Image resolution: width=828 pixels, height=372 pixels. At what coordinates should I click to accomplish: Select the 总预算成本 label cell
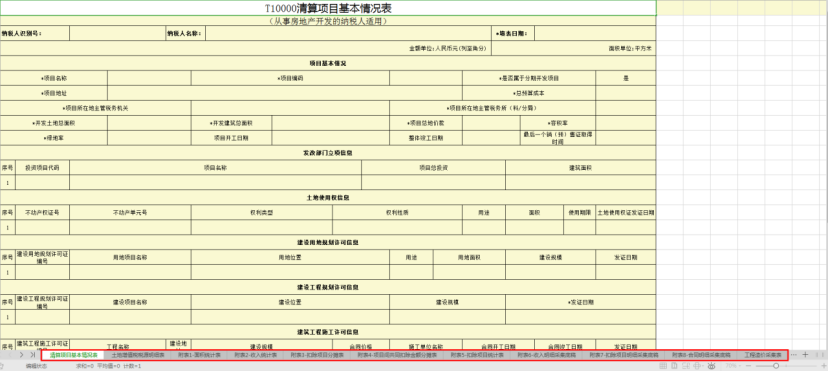(x=529, y=93)
